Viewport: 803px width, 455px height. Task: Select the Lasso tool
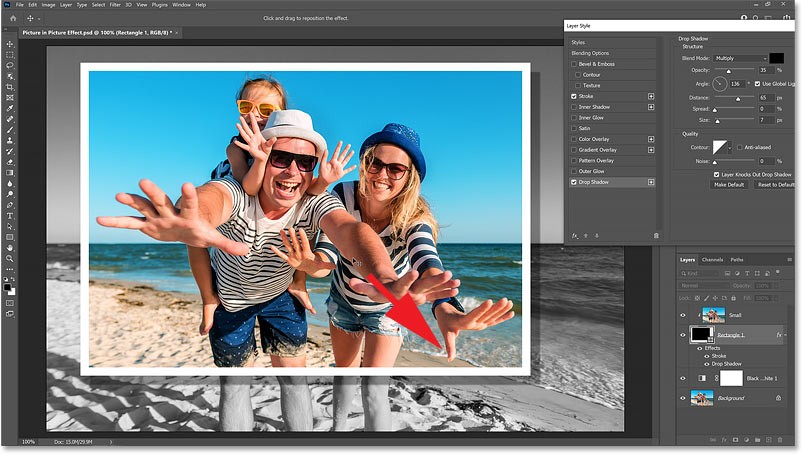coord(10,65)
